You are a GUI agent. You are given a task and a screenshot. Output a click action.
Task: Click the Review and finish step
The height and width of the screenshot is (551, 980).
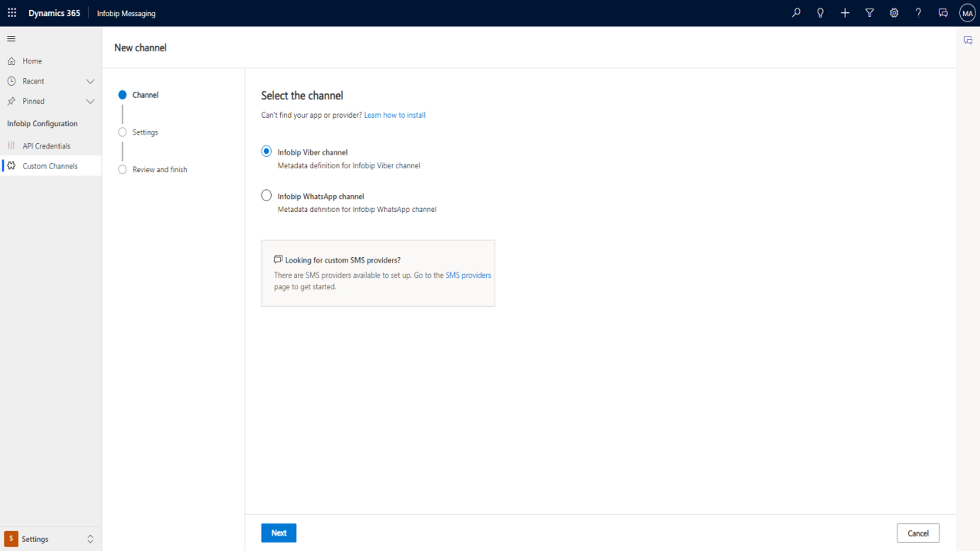point(153,169)
